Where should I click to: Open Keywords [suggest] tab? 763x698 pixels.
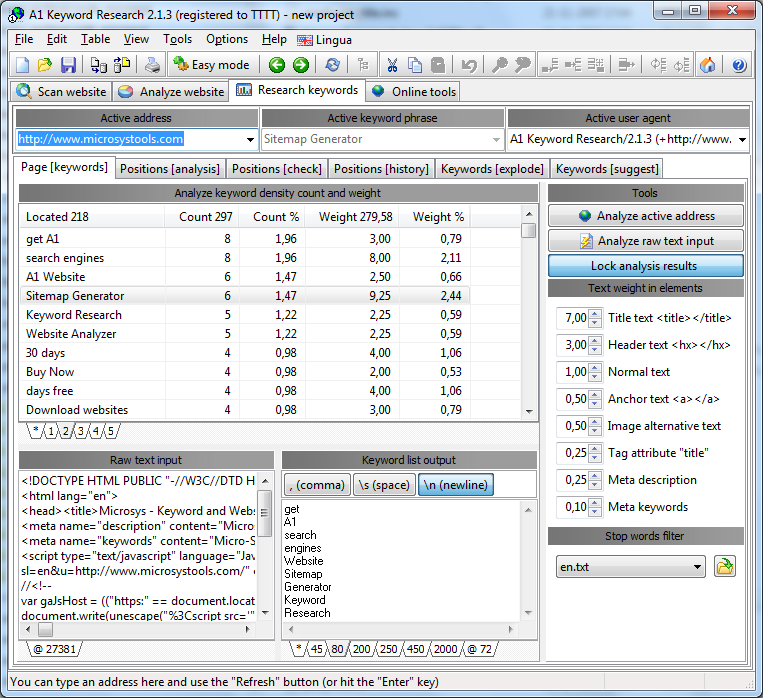(x=607, y=169)
